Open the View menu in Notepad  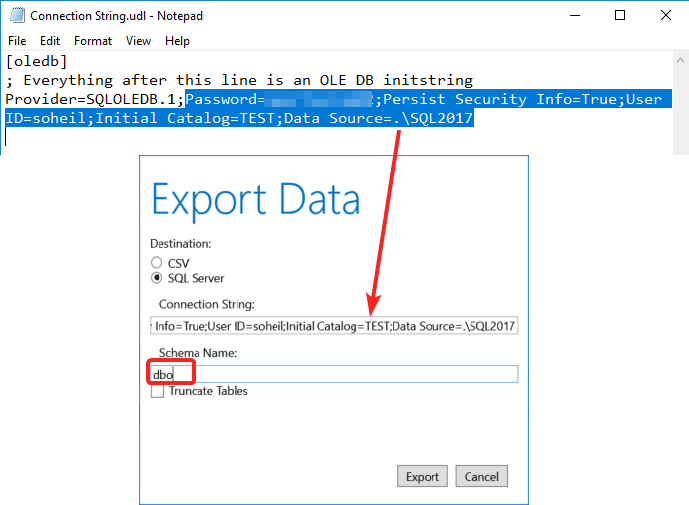[x=138, y=41]
